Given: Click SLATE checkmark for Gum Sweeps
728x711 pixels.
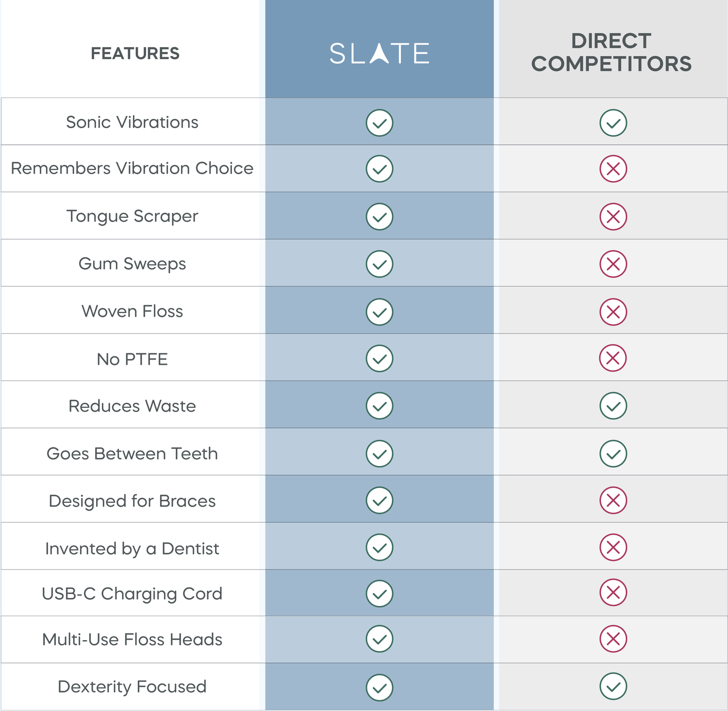Looking at the screenshot, I should (x=379, y=264).
